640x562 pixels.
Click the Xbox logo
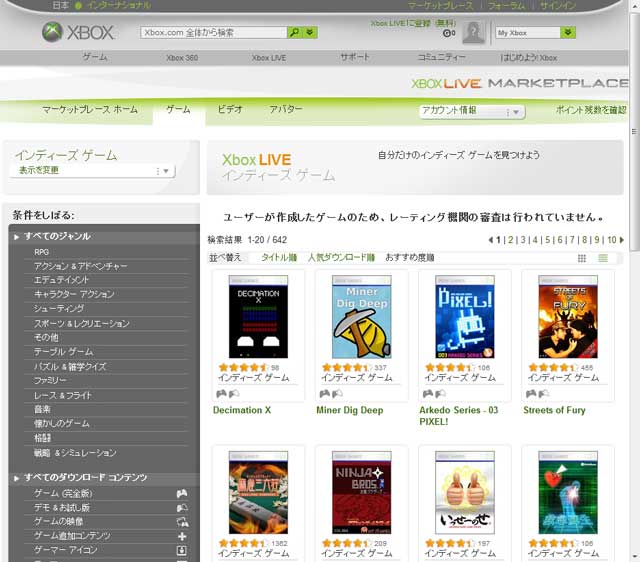pyautogui.click(x=78, y=32)
